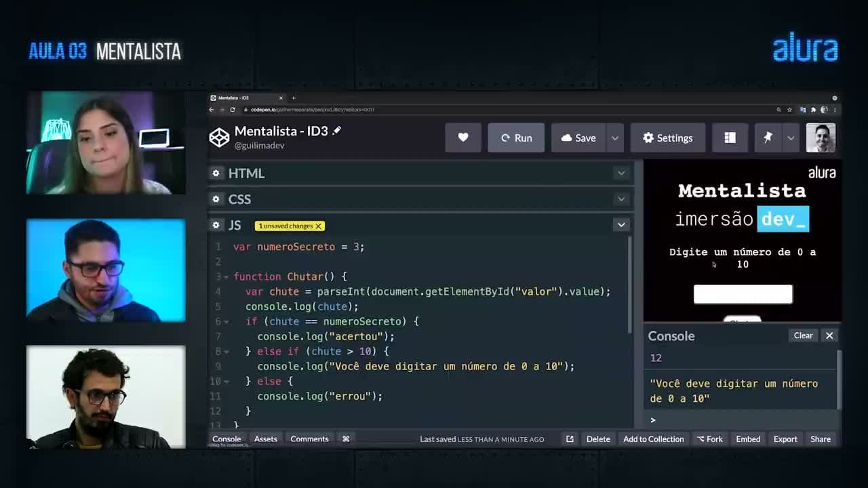Open JS editor settings gear

point(216,225)
